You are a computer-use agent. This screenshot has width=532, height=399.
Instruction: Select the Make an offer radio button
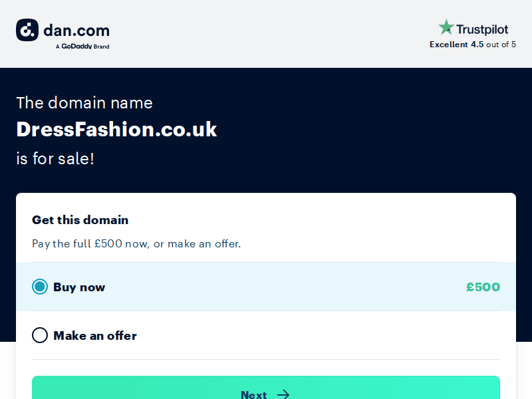[x=40, y=335]
